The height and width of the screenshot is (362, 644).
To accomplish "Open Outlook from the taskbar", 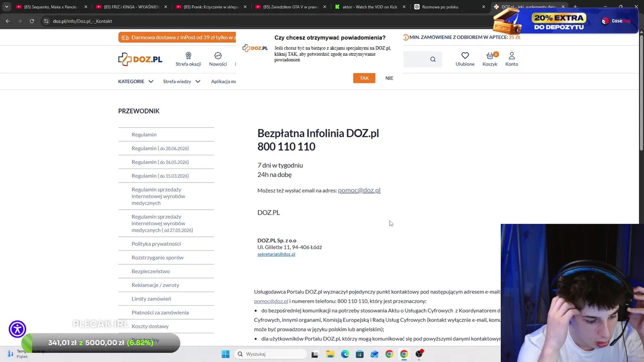I will (374, 354).
